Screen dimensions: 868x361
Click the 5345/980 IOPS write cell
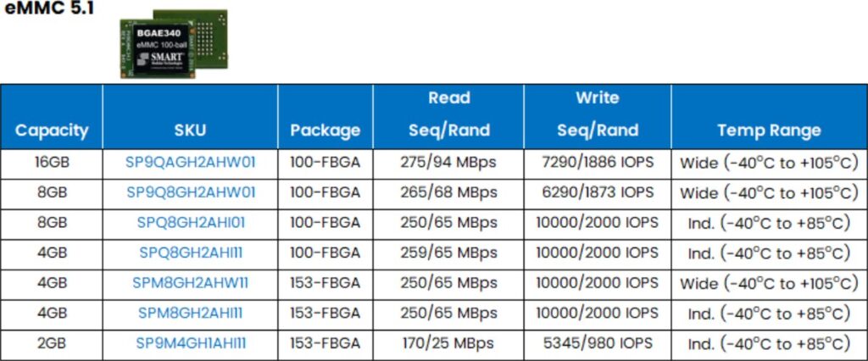point(598,343)
